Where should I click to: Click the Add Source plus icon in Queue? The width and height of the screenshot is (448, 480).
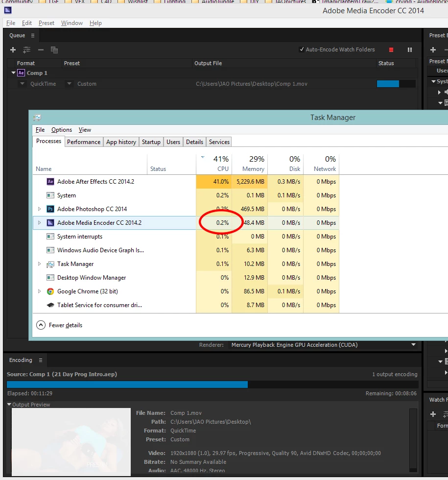pyautogui.click(x=13, y=49)
